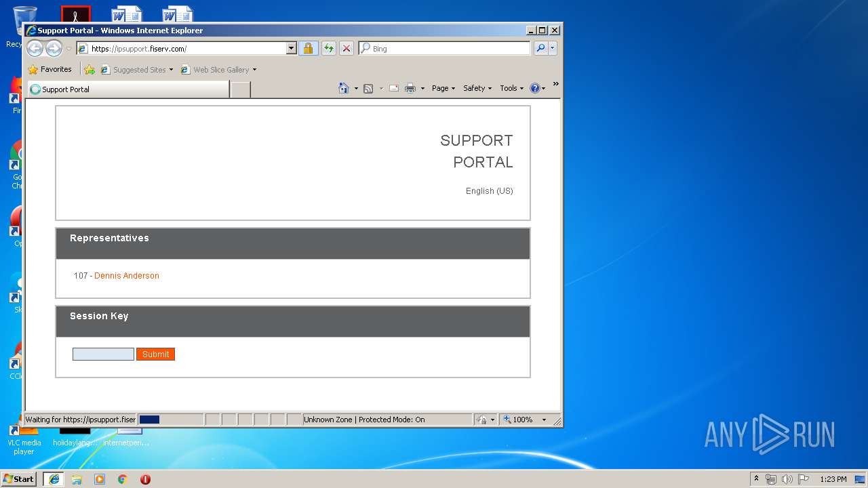Open the Favorites star button
Screen dimensions: 868x488
point(50,69)
